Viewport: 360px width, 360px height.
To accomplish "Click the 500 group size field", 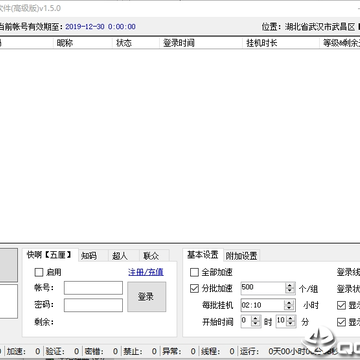I will pyautogui.click(x=263, y=288).
